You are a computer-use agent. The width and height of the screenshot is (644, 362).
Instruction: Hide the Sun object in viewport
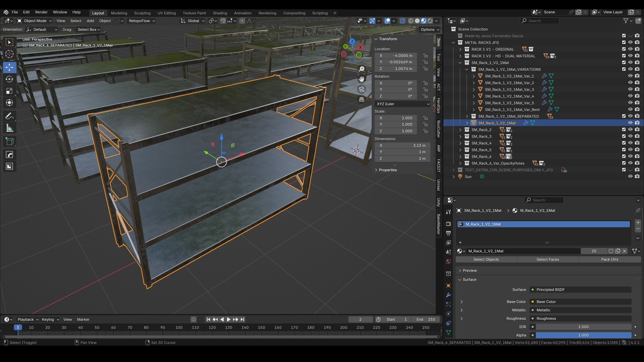tap(630, 177)
